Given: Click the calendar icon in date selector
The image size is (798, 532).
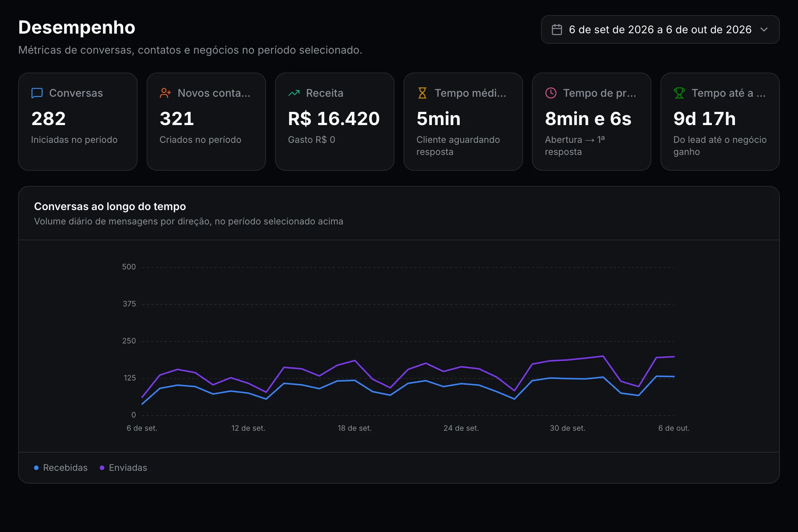Looking at the screenshot, I should click(x=557, y=29).
